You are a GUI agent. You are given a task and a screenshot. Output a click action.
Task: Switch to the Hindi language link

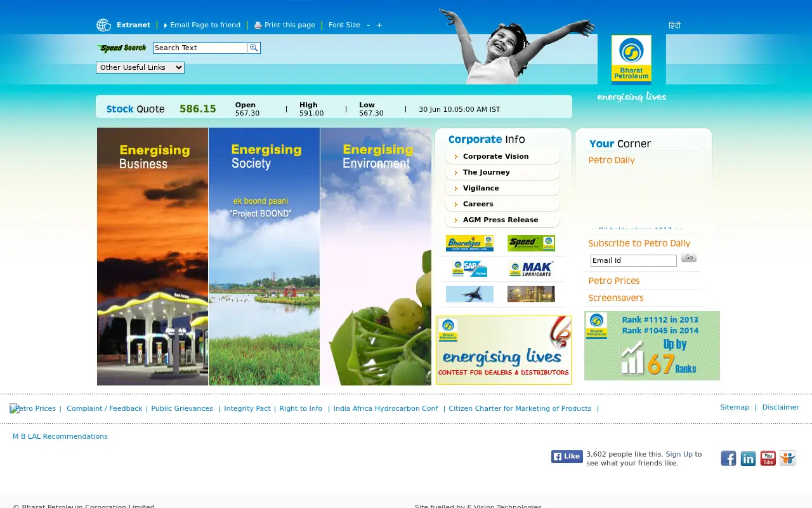[674, 25]
